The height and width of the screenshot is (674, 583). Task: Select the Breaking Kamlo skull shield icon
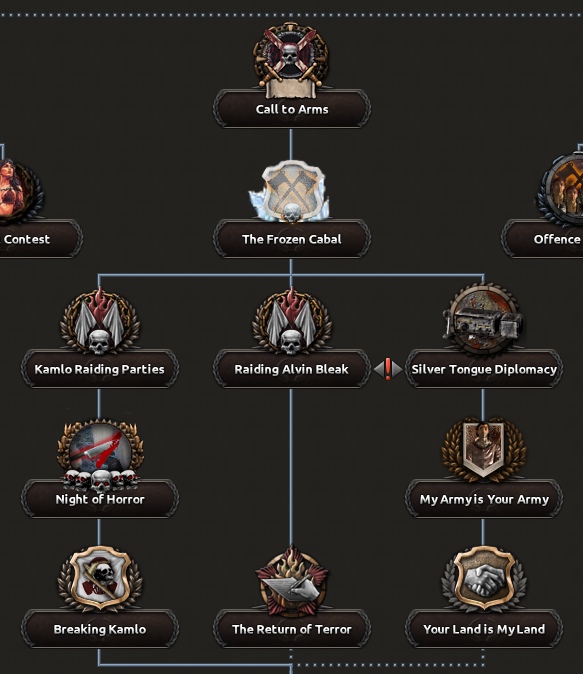pos(100,579)
